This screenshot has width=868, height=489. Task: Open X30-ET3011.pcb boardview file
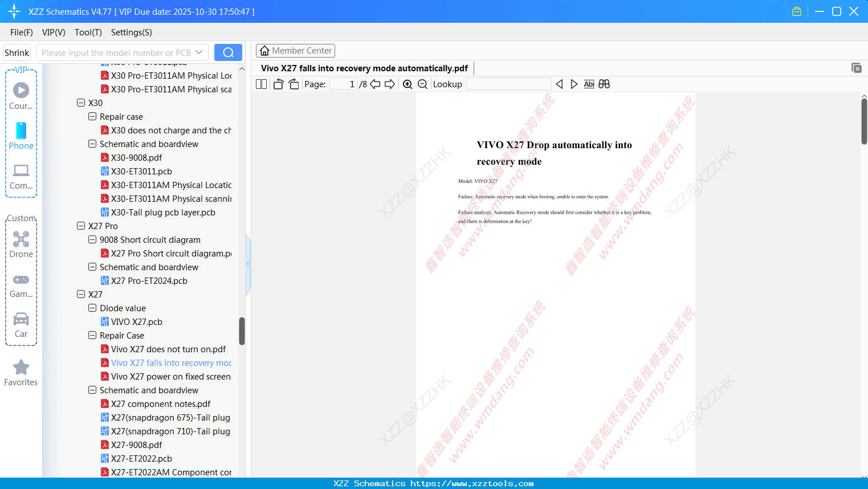pyautogui.click(x=136, y=172)
